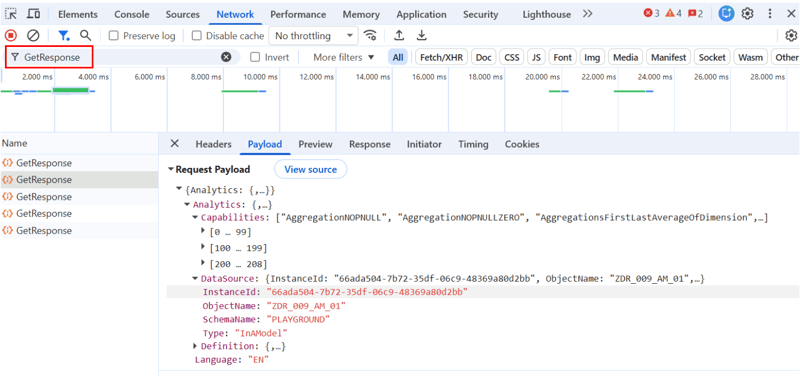Toggle the network filter funnel icon
This screenshot has width=800, height=376.
point(64,36)
